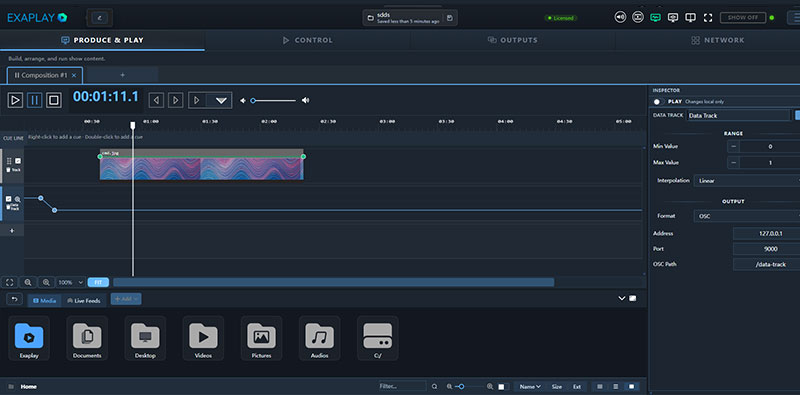Open the Name sort dropdown
This screenshot has height=395, width=800.
(530, 387)
